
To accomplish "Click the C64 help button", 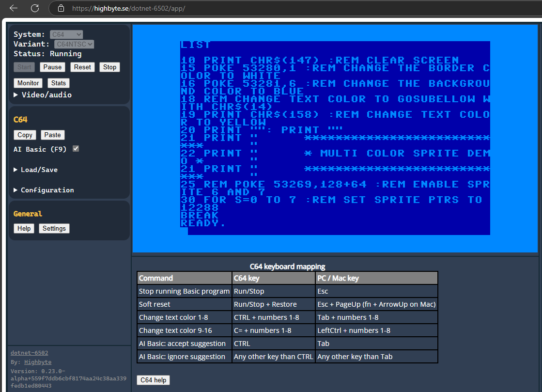I will [153, 380].
